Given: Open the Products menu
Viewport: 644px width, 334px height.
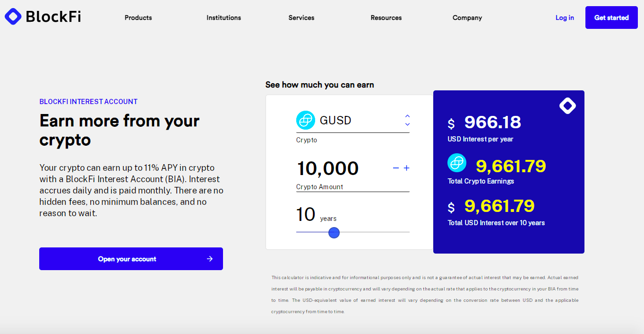Looking at the screenshot, I should pos(138,18).
